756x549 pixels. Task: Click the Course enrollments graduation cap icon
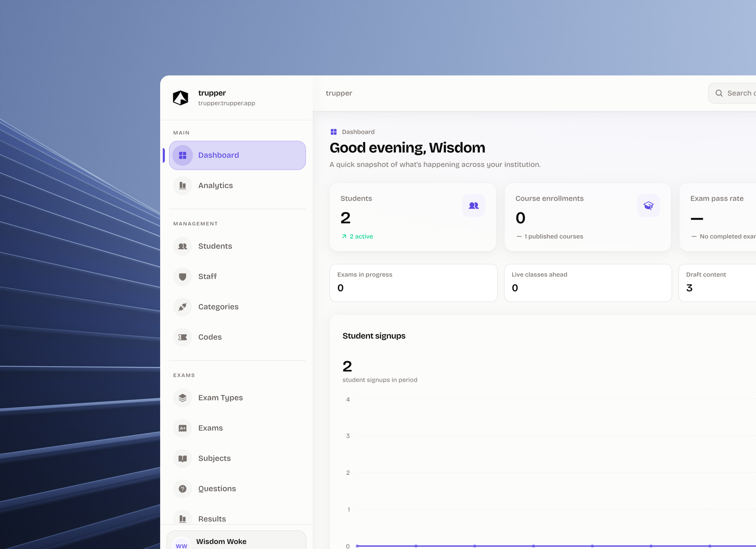pos(648,206)
